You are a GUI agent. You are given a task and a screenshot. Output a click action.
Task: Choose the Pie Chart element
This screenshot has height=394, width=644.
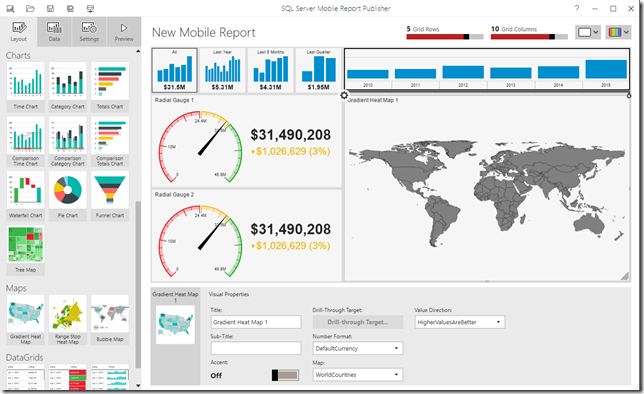[x=67, y=196]
